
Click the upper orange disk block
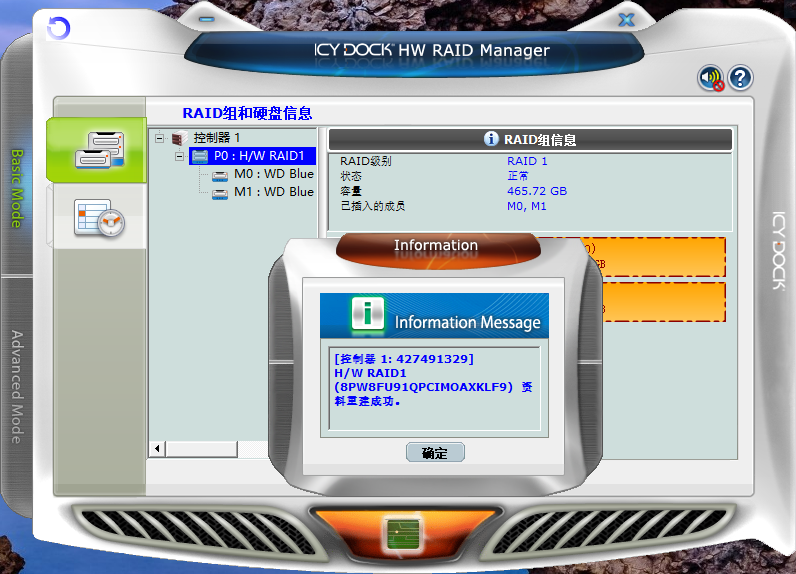click(662, 257)
